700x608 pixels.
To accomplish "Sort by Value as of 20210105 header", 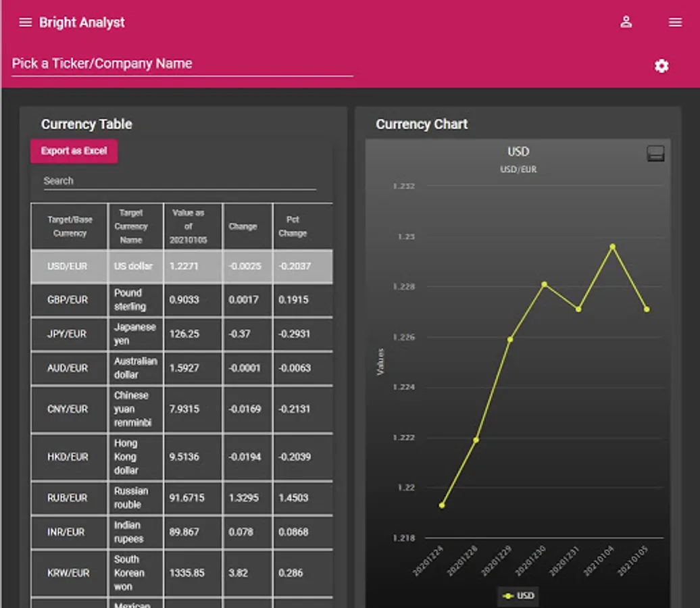I will point(193,226).
